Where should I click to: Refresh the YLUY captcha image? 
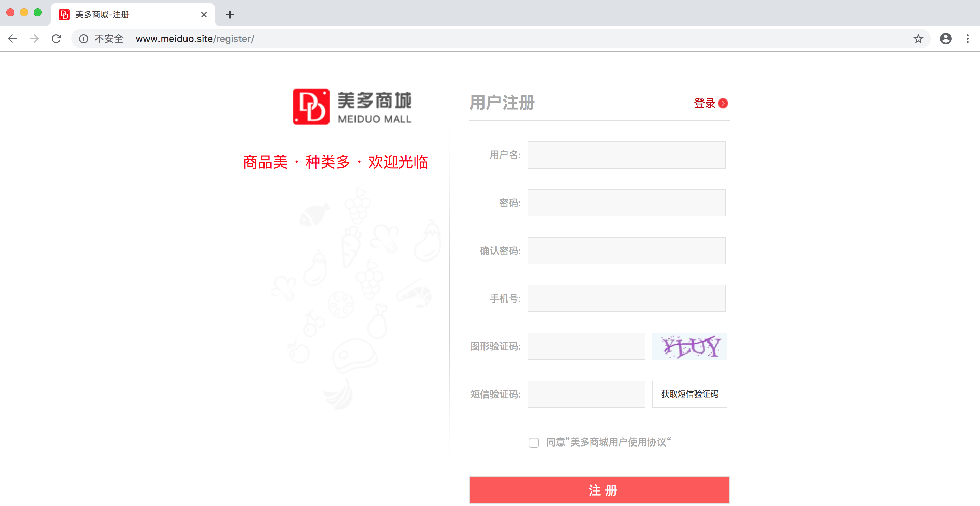[x=689, y=346]
